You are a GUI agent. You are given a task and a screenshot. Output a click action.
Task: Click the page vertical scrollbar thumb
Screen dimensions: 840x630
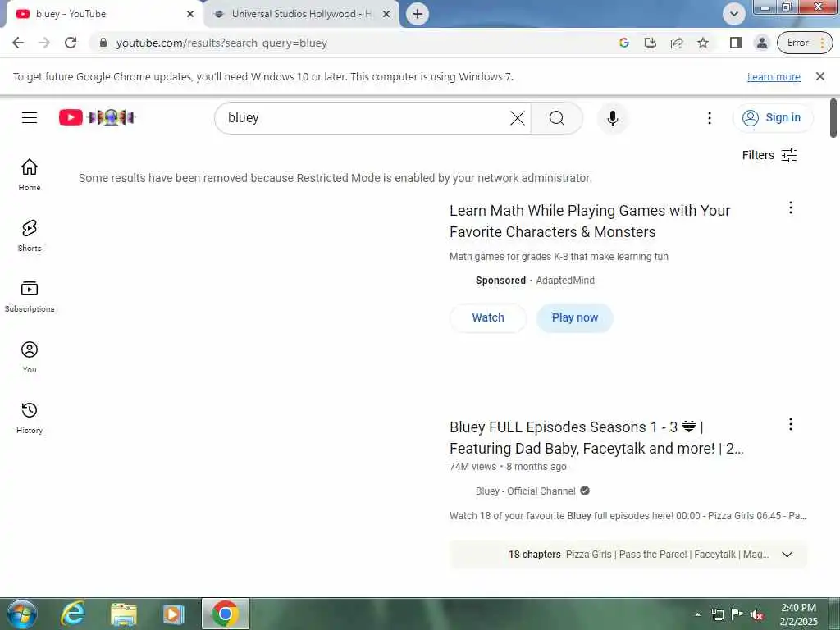click(x=833, y=118)
